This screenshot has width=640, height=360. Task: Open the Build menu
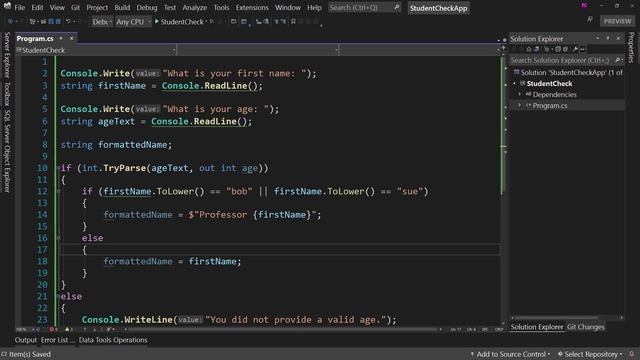coord(122,7)
